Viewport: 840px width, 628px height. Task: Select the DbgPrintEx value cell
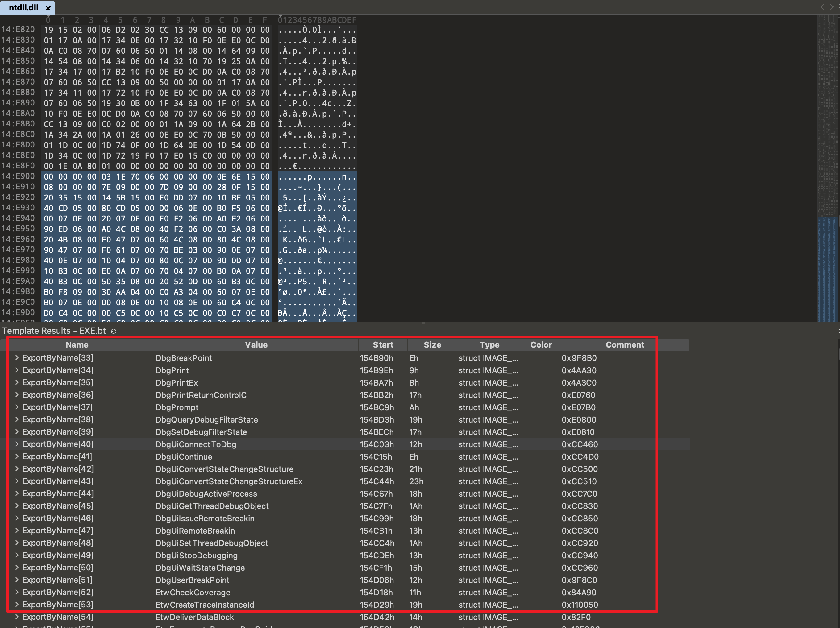click(177, 382)
